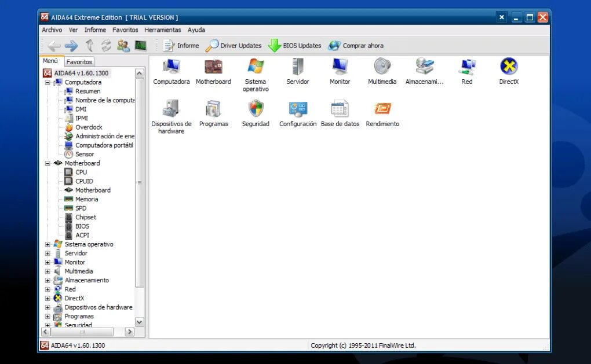This screenshot has width=591, height=364.
Task: Select SPD in the tree
Action: (x=81, y=208)
